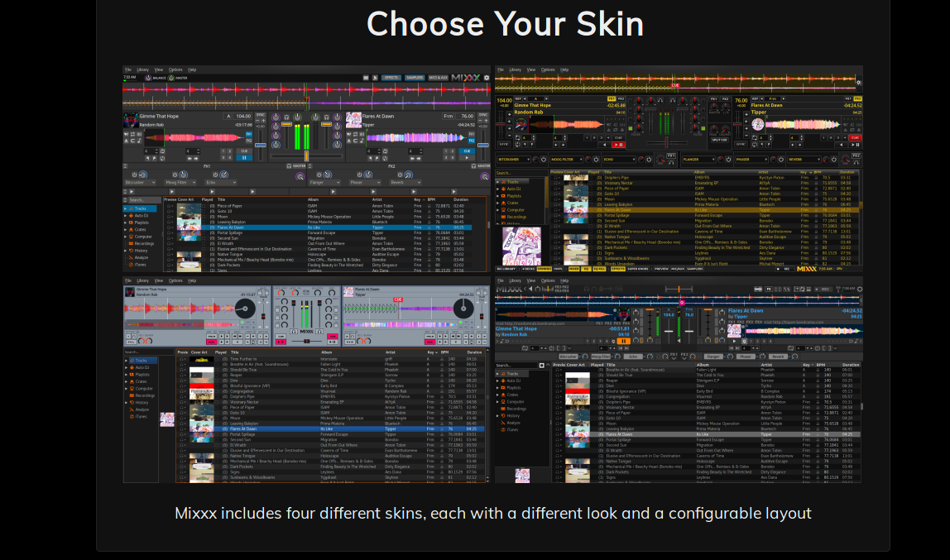Click the SYNC button on deck 1, top-left skin

261,114
